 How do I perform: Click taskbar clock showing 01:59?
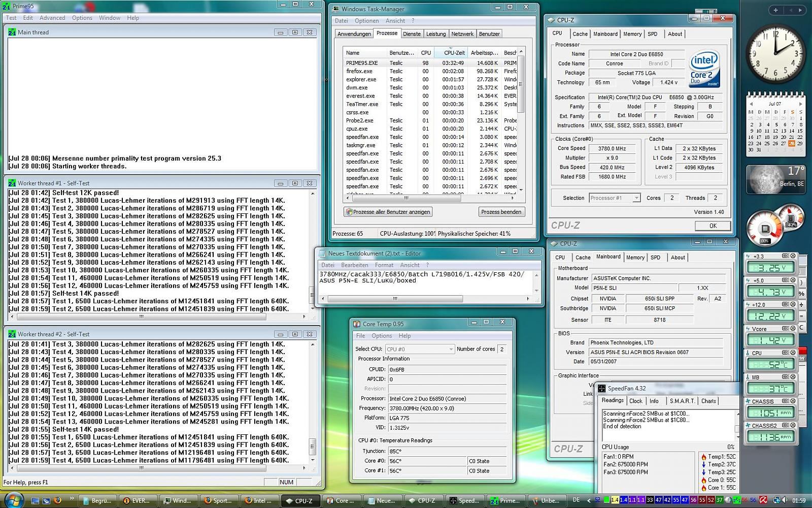point(799,500)
